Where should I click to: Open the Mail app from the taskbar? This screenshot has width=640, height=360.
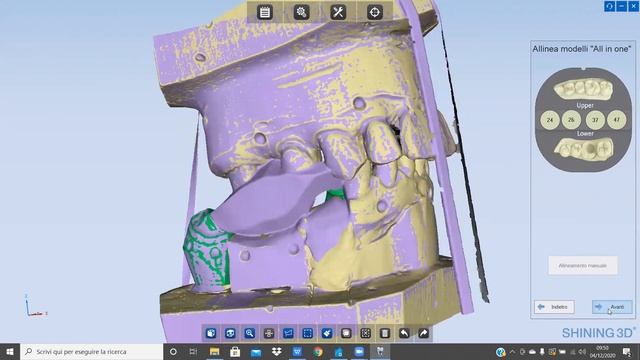point(256,351)
